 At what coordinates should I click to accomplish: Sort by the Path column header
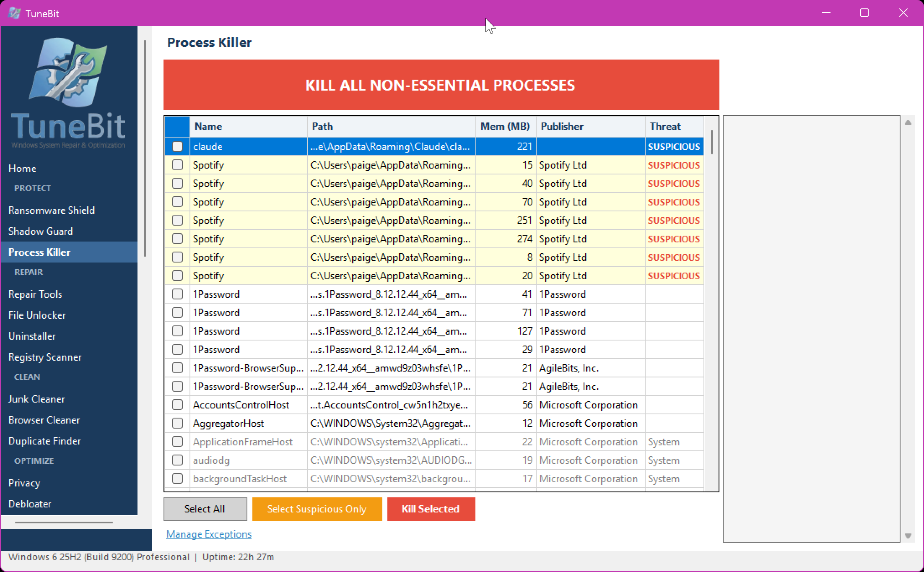pos(392,127)
